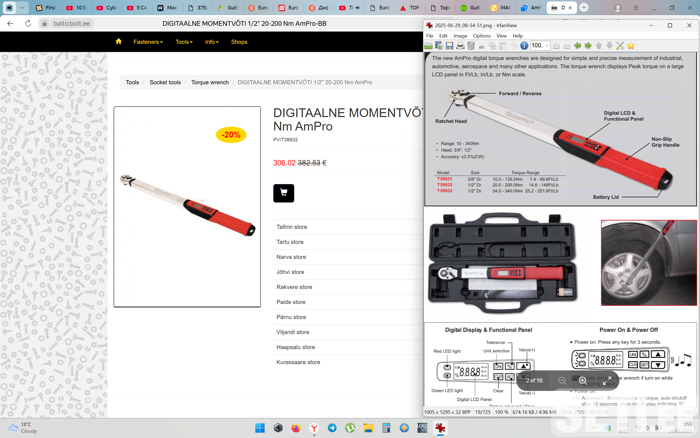
Task: Click the Slideshow icon in IrfanView toolbar
Action: pos(439,46)
